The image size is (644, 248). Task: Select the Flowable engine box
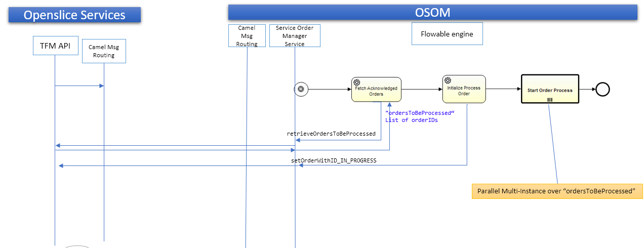coord(447,34)
